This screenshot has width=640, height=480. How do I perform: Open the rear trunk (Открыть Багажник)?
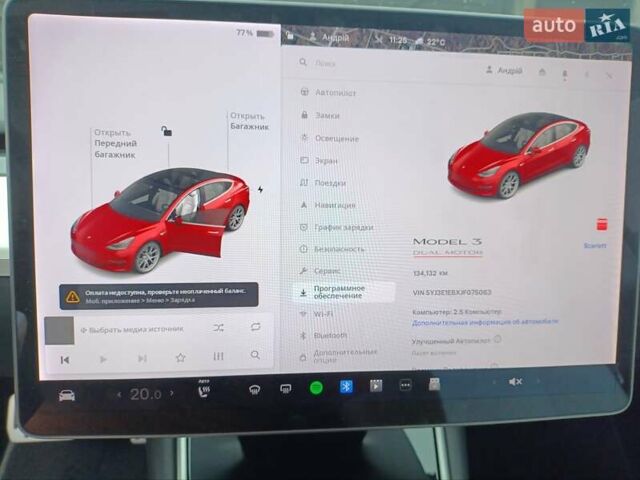pyautogui.click(x=249, y=121)
